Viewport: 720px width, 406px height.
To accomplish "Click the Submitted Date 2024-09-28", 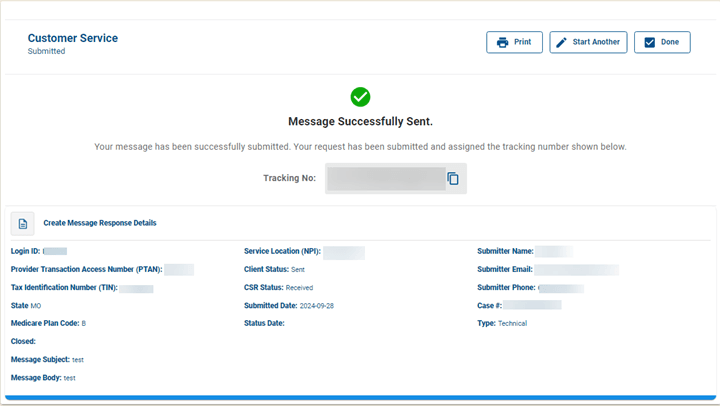I will pyautogui.click(x=317, y=306).
